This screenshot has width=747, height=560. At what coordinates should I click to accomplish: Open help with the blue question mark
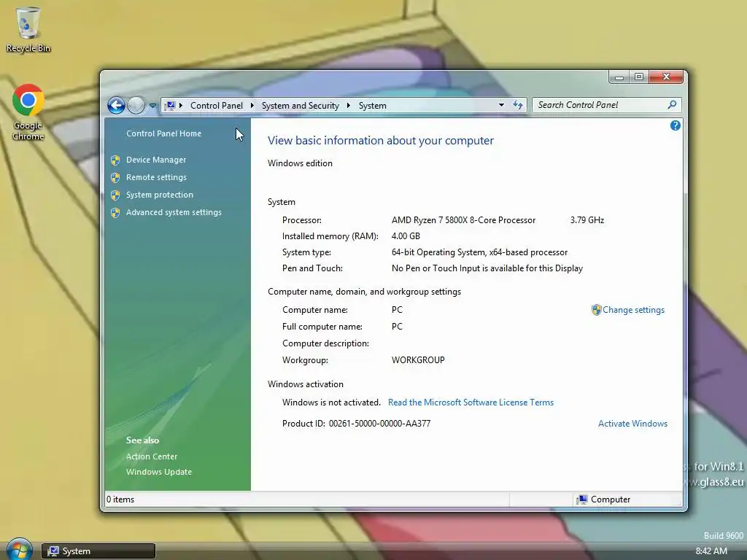[675, 125]
